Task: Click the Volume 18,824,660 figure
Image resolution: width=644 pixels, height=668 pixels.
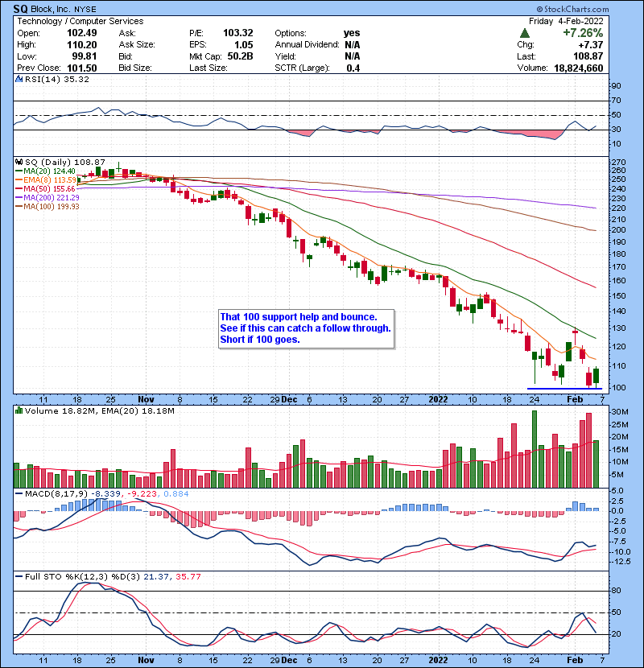Action: click(x=578, y=68)
